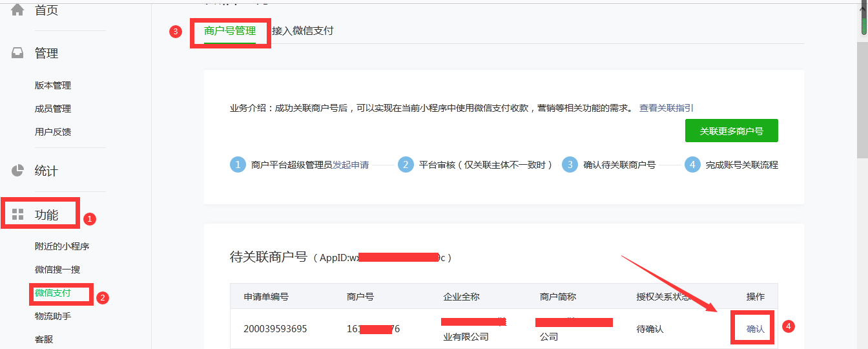
Task: Click the 发起申请 link in step 1
Action: coord(351,165)
